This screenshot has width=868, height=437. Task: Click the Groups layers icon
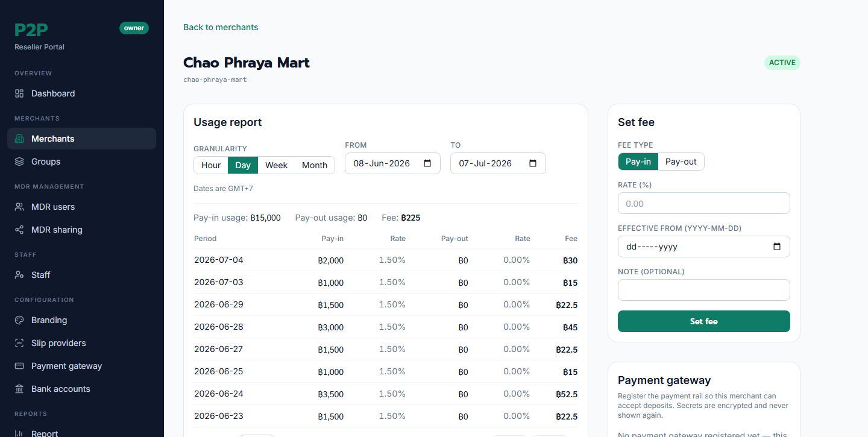tap(19, 162)
